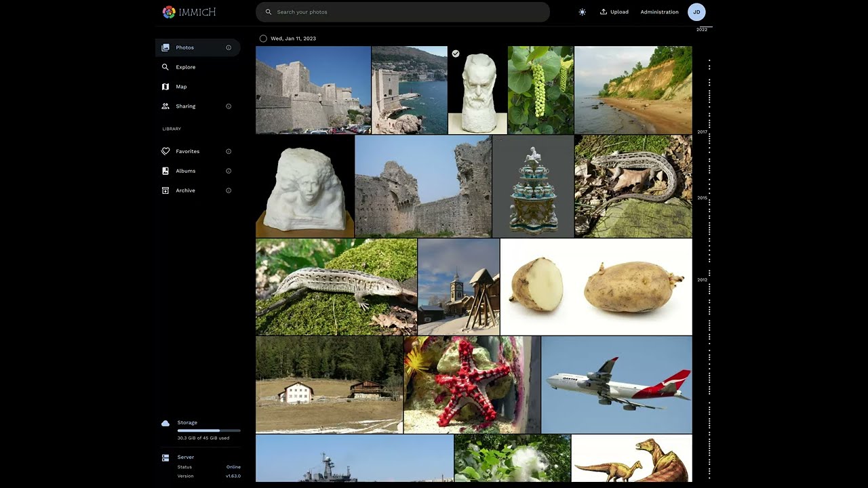Open the lizard on dry leaves photo
Screen dimensions: 868x488
click(x=633, y=186)
